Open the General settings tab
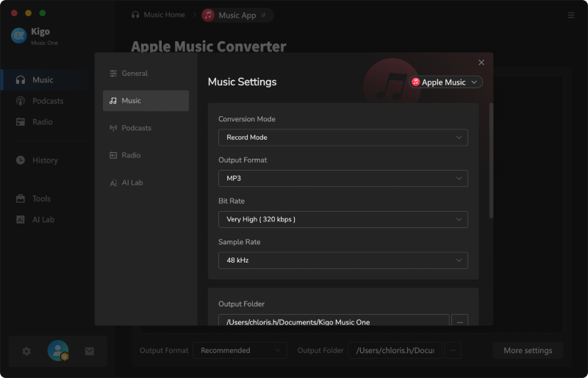 (146, 74)
